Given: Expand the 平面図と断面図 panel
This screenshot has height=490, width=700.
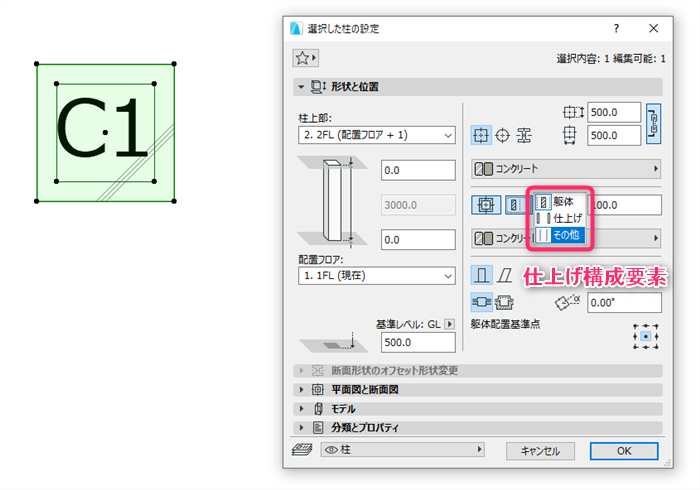Looking at the screenshot, I should click(x=301, y=390).
